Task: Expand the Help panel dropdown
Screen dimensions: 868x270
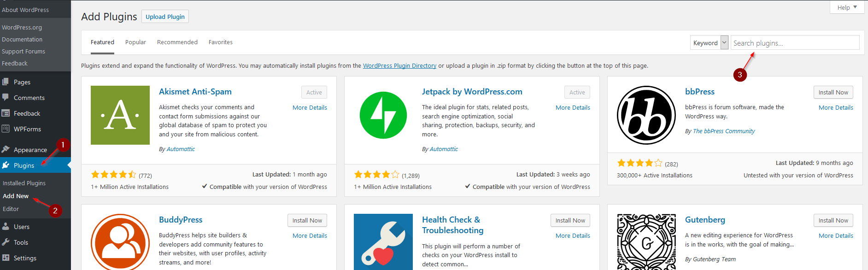Action: 847,7
